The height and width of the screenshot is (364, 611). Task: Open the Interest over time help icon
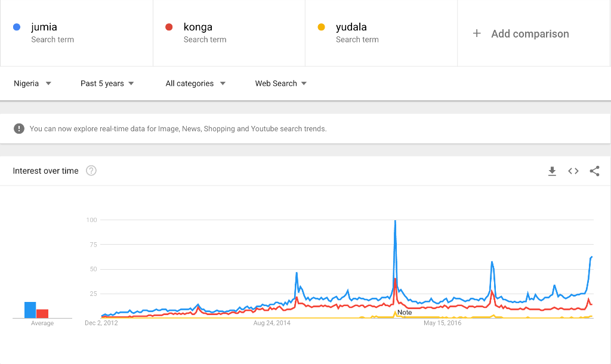pyautogui.click(x=91, y=171)
